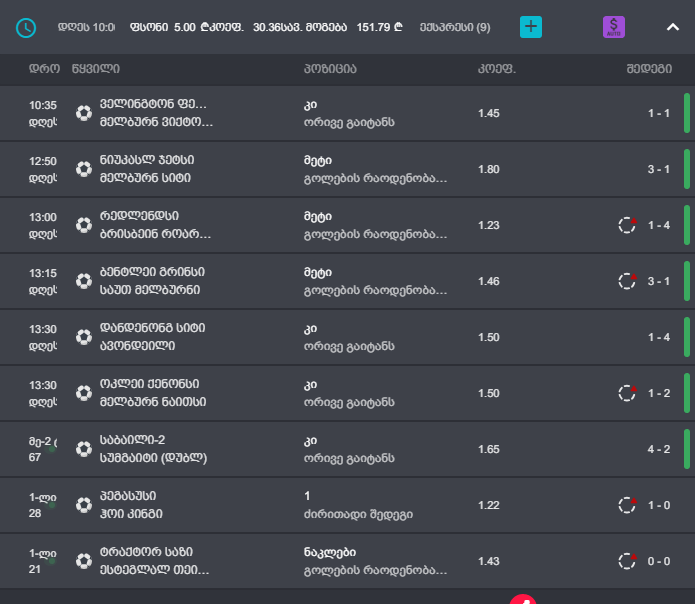Click the 151.79 winnings amount
The width and height of the screenshot is (695, 604).
(379, 27)
